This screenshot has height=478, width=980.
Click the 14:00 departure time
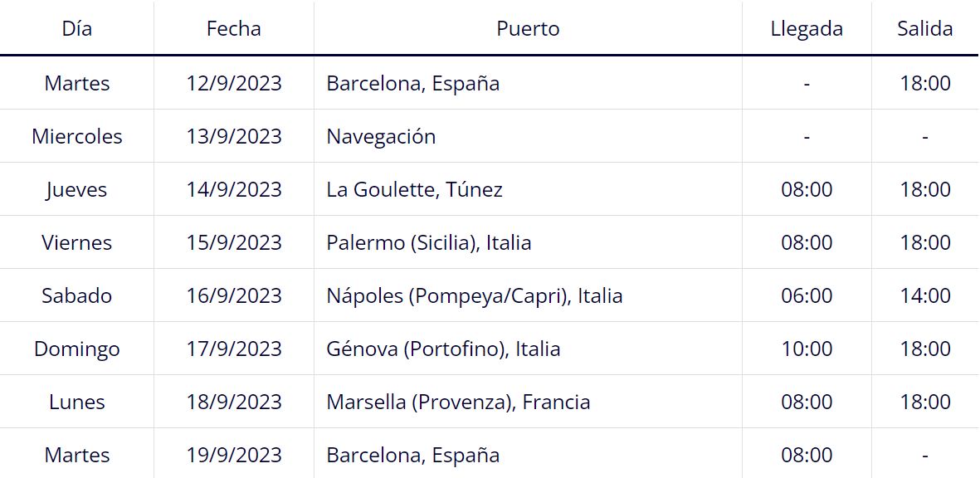click(x=925, y=295)
